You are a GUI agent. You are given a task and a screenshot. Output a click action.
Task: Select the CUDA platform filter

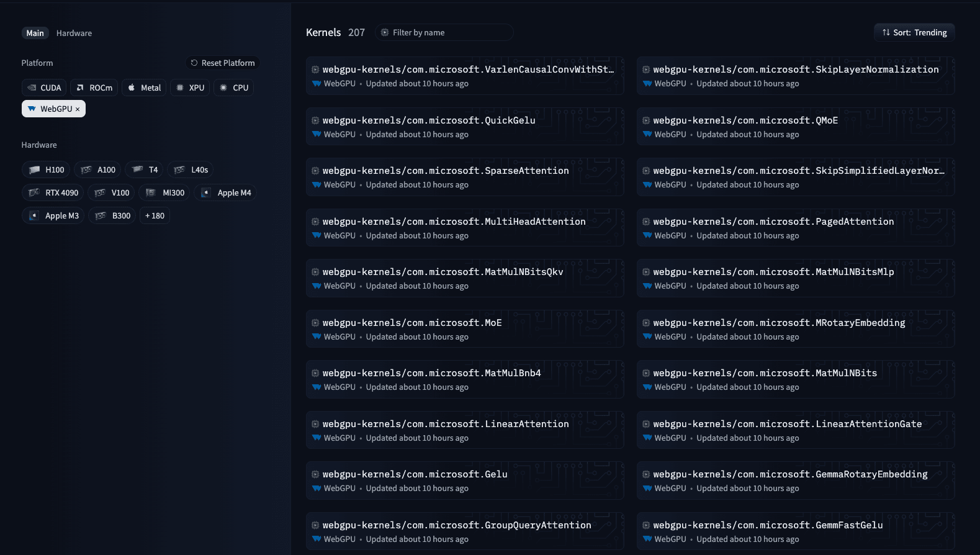pos(44,88)
